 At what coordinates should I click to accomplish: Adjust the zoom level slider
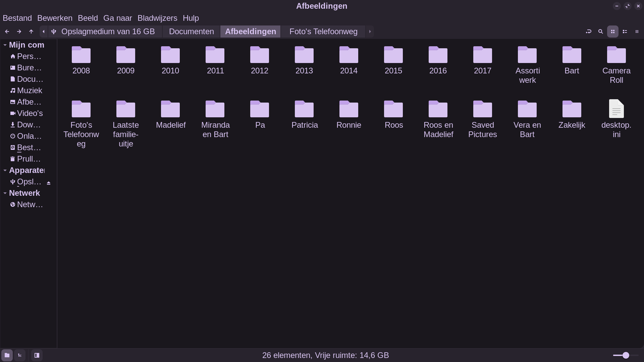(x=626, y=355)
